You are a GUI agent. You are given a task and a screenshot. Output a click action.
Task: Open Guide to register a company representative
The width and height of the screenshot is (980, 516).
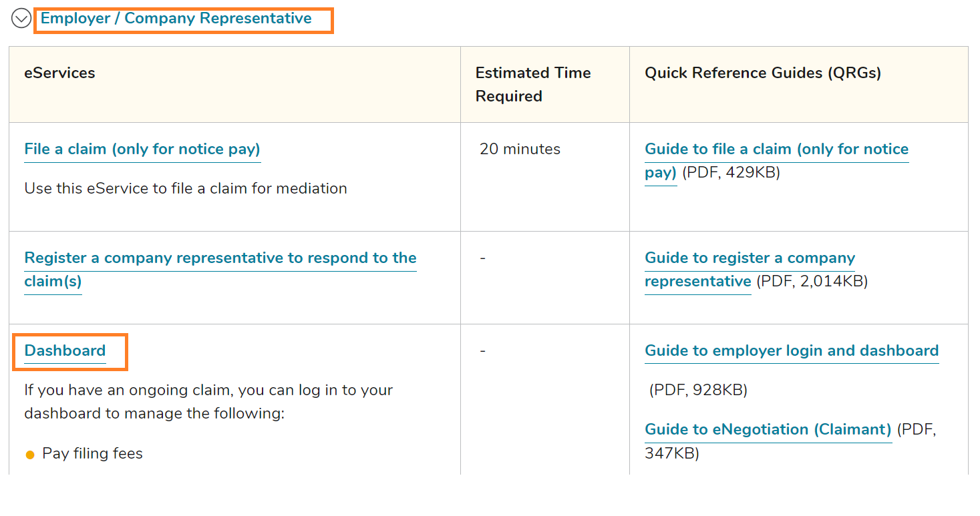click(x=750, y=258)
